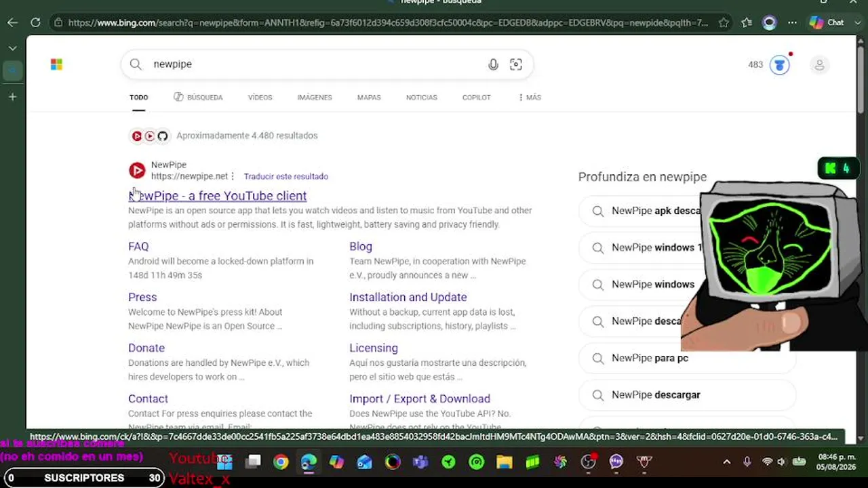Open Google Chrome from the taskbar
Viewport: 868px width, 488px height.
tap(281, 462)
